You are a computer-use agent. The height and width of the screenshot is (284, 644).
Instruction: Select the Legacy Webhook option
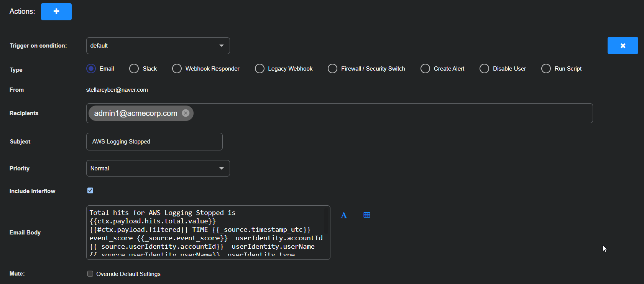click(x=260, y=69)
